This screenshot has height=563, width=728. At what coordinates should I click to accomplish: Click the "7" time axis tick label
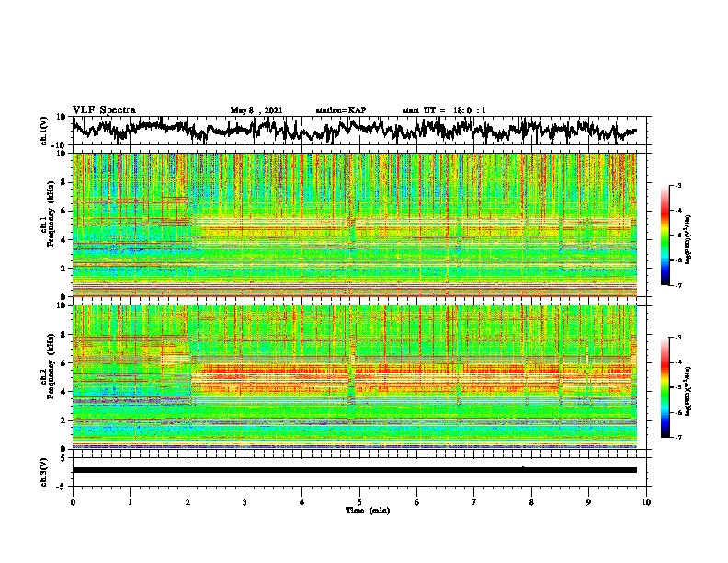(x=474, y=502)
